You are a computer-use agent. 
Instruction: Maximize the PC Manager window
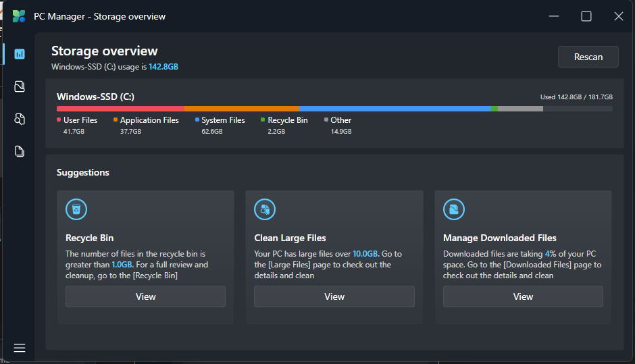[x=586, y=16]
